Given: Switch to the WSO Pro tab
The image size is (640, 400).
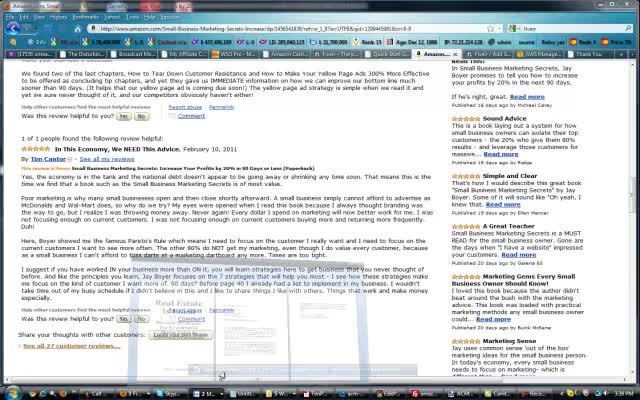Looking at the screenshot, I should [236, 54].
